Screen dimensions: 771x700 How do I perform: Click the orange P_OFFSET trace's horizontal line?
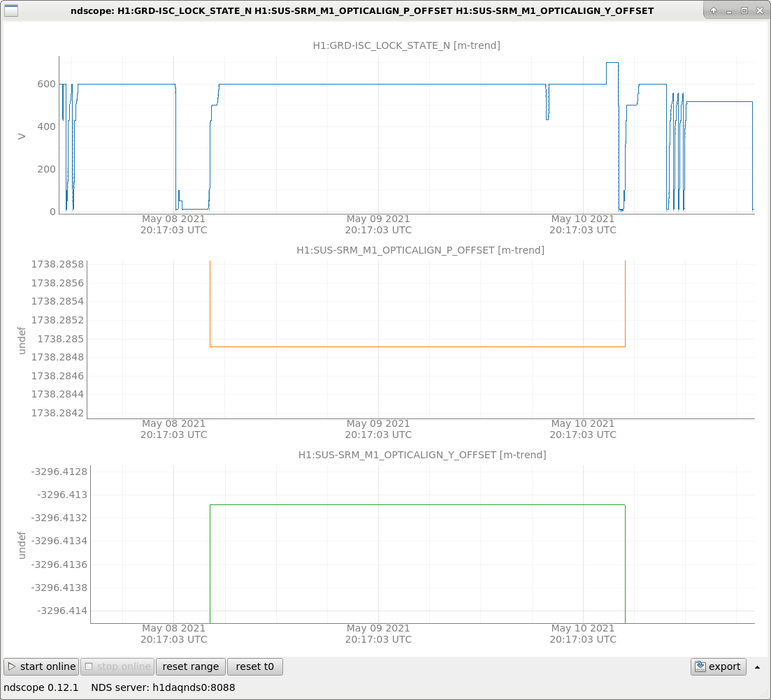417,347
